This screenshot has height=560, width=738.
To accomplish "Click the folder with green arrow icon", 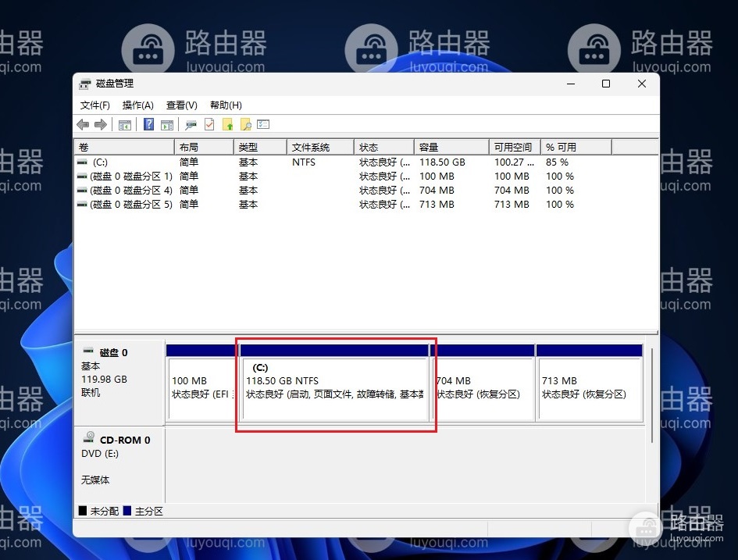I will [x=228, y=124].
